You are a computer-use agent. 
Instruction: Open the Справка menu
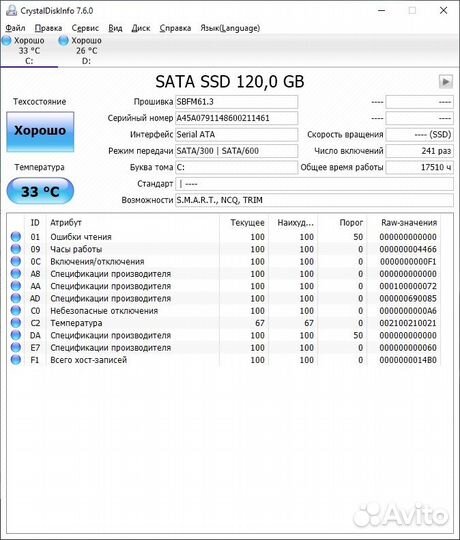(x=175, y=28)
